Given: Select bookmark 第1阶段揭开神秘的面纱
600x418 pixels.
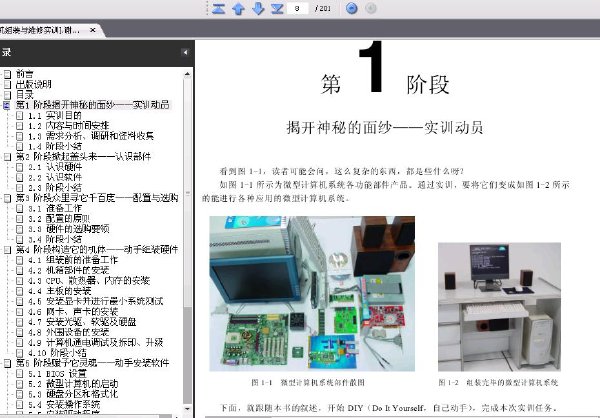Looking at the screenshot, I should [x=92, y=105].
